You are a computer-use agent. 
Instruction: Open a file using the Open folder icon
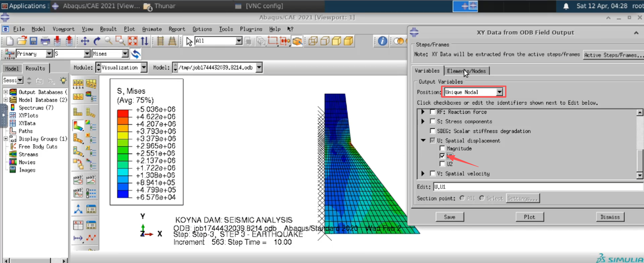pos(22,41)
